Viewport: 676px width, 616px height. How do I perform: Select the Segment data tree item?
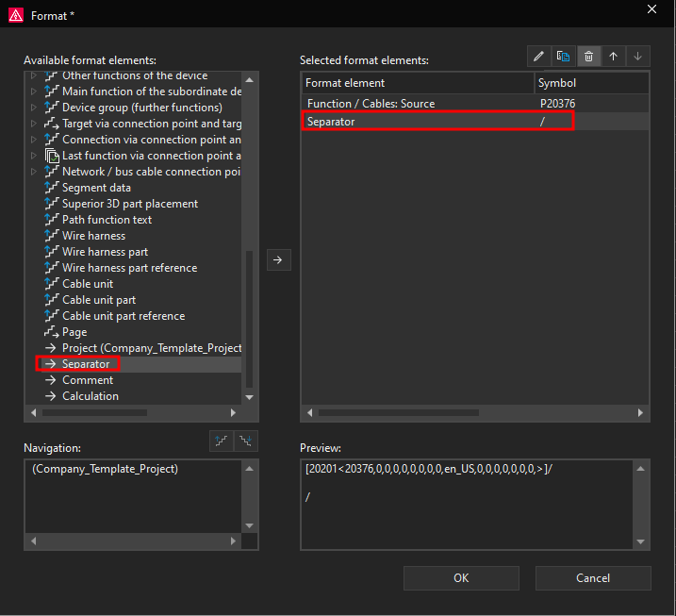pyautogui.click(x=96, y=188)
